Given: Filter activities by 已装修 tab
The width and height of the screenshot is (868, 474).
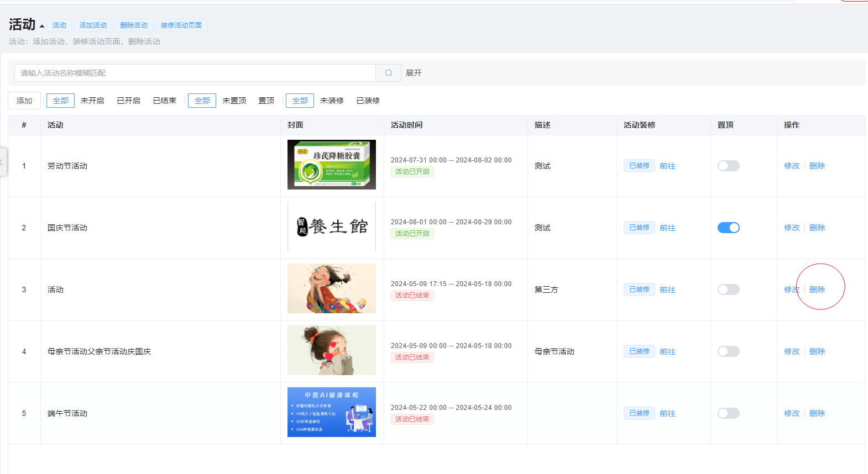Looking at the screenshot, I should (368, 101).
